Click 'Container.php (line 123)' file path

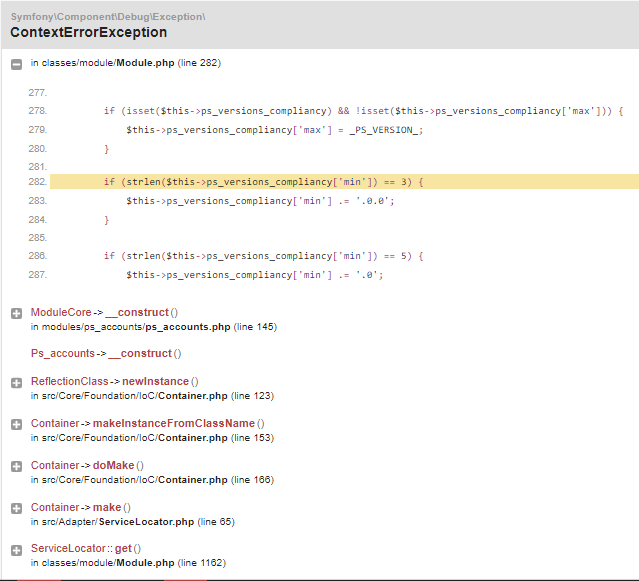[216, 396]
